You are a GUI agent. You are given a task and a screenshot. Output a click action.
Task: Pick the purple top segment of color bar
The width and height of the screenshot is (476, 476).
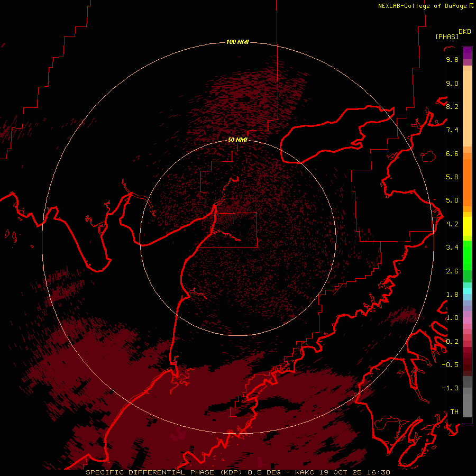pyautogui.click(x=467, y=53)
